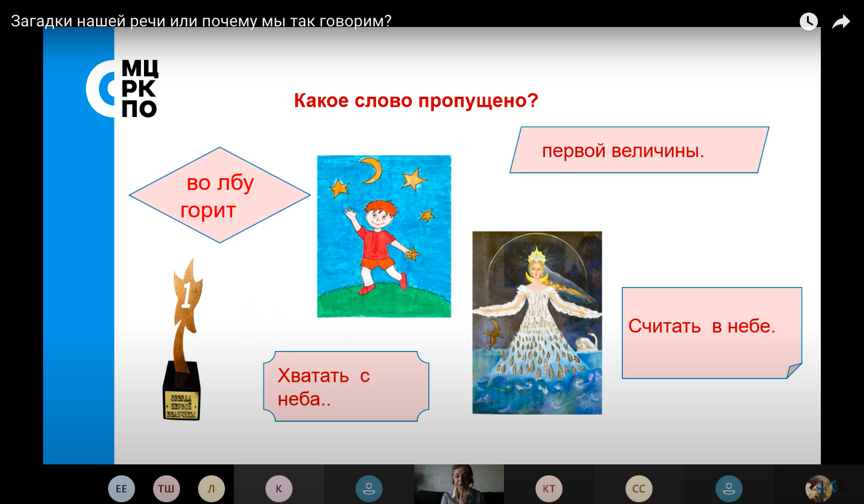Click the 'первой величины.' text box

point(640,150)
